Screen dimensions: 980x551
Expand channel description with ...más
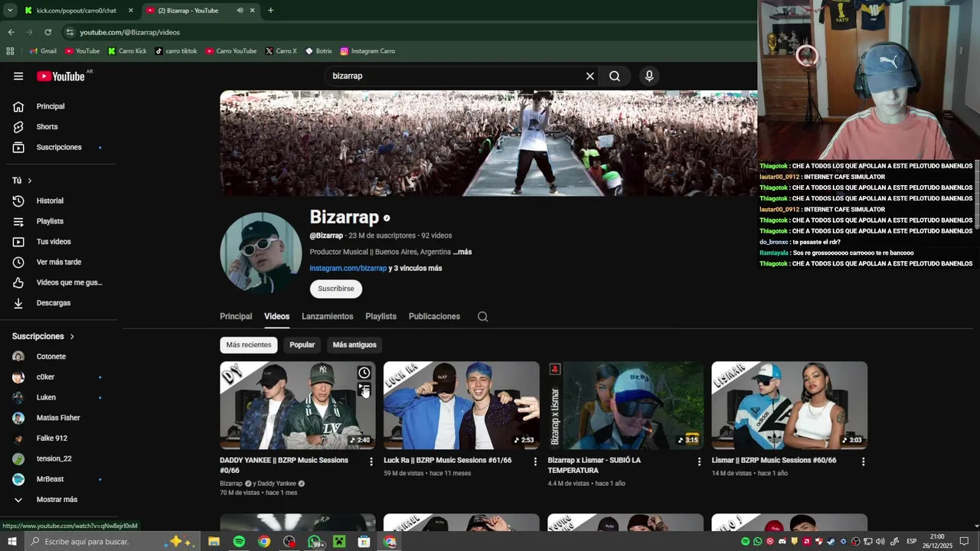[462, 252]
